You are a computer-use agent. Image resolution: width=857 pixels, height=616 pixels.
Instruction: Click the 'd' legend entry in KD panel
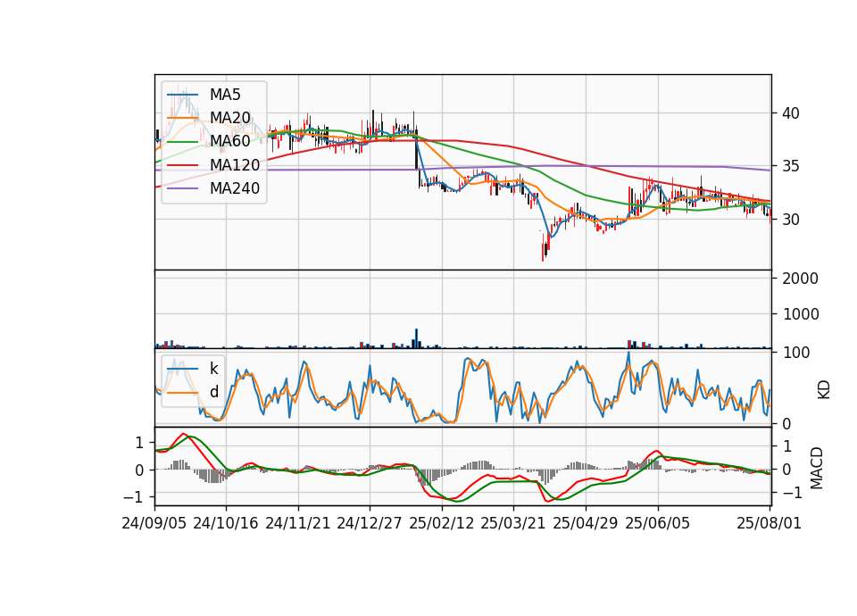coord(213,392)
